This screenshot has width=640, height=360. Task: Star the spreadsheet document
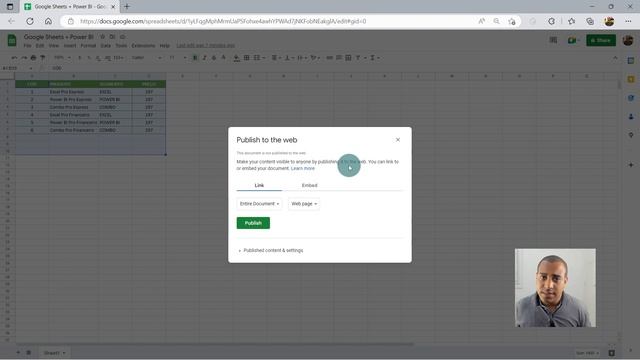[102, 37]
